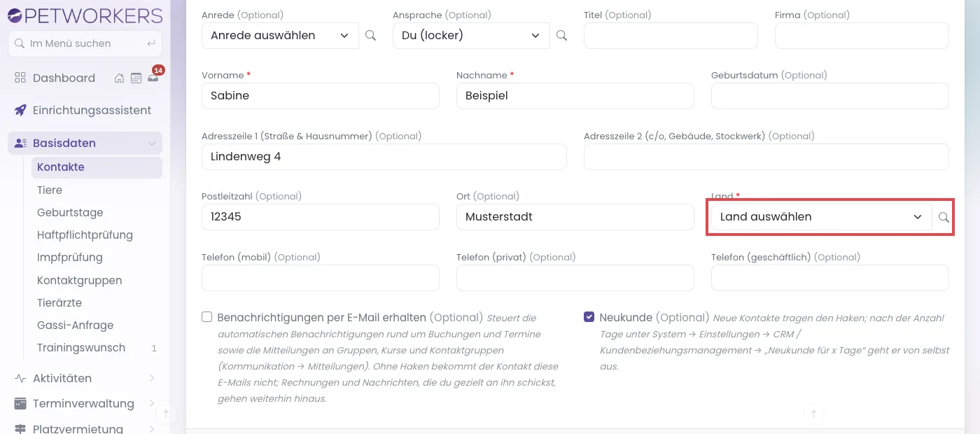This screenshot has height=434, width=980.
Task: Click the home icon beside Dashboard
Action: click(120, 78)
